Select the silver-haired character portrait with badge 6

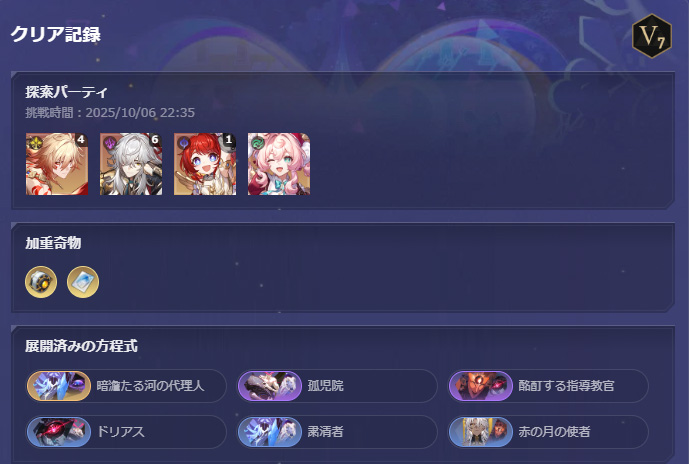[131, 164]
